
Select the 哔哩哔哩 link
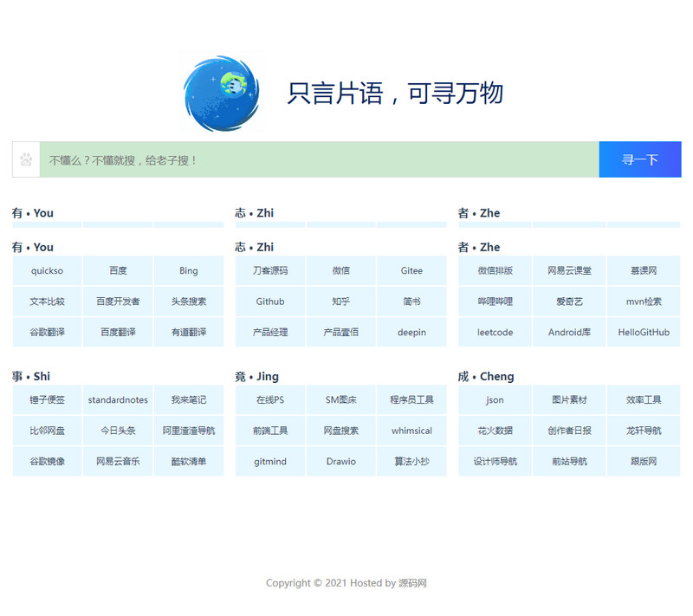495,302
